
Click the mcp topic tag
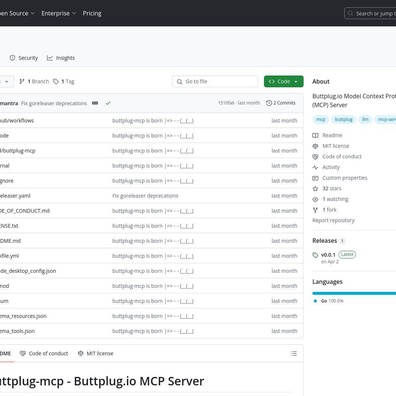click(x=321, y=119)
